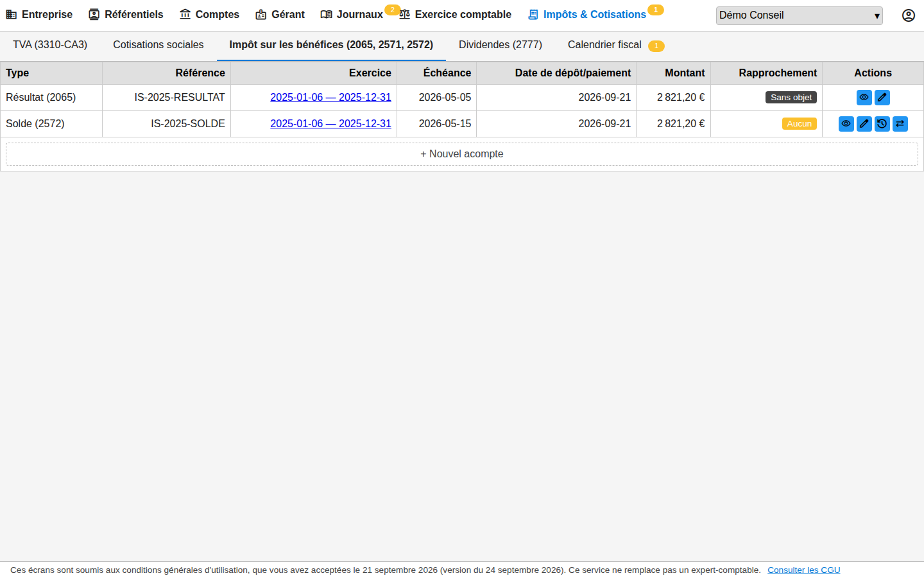The image size is (924, 578).
Task: Switch to TVA (3310-CA3) tab
Action: [50, 45]
